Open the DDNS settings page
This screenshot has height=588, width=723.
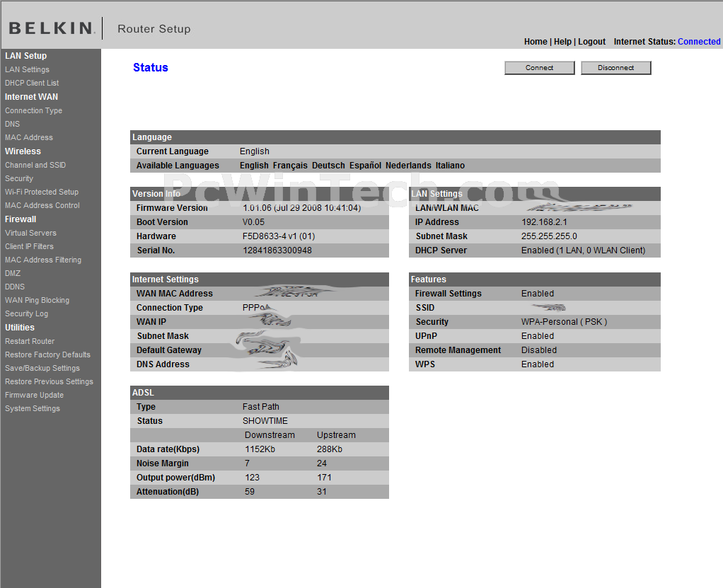[15, 287]
